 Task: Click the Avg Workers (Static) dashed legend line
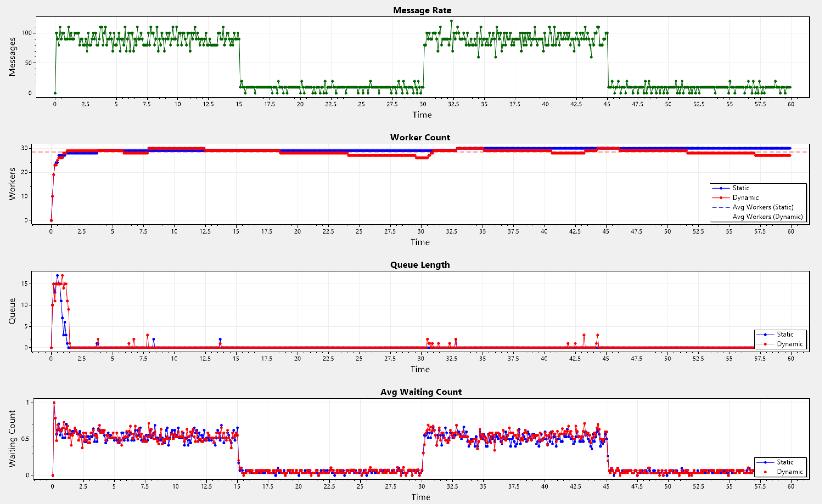tap(721, 207)
